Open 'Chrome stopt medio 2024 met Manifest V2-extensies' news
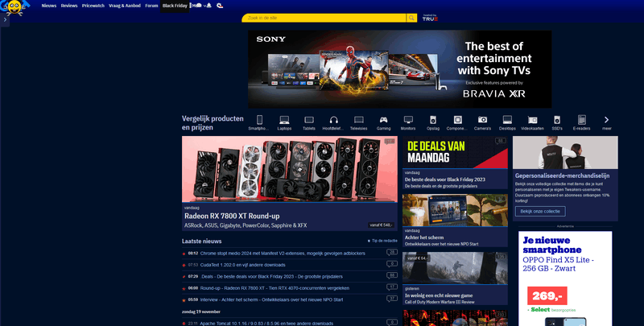The height and width of the screenshot is (326, 644). 283,254
